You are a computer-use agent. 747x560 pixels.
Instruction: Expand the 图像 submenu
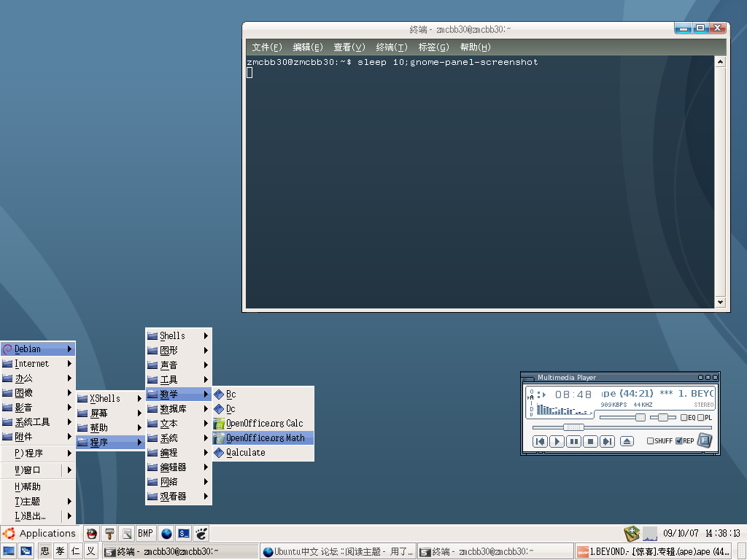(38, 393)
